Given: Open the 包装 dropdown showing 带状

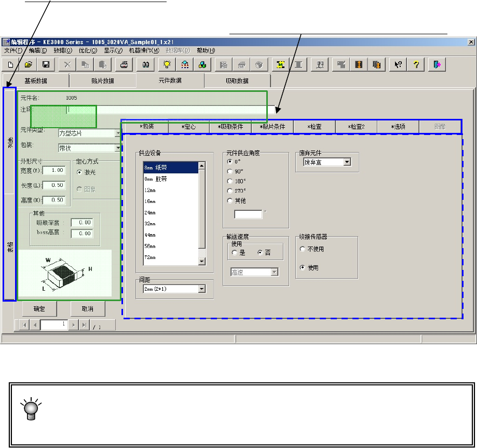Looking at the screenshot, I should (118, 148).
